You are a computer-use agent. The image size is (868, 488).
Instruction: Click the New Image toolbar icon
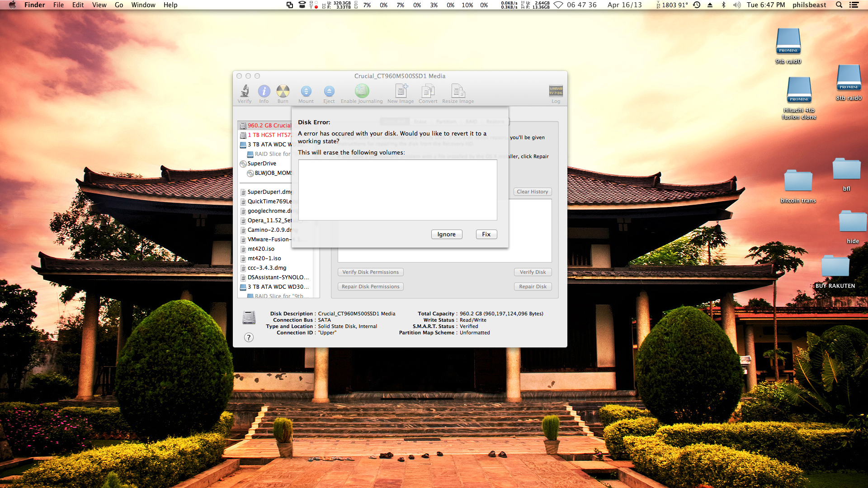click(401, 92)
